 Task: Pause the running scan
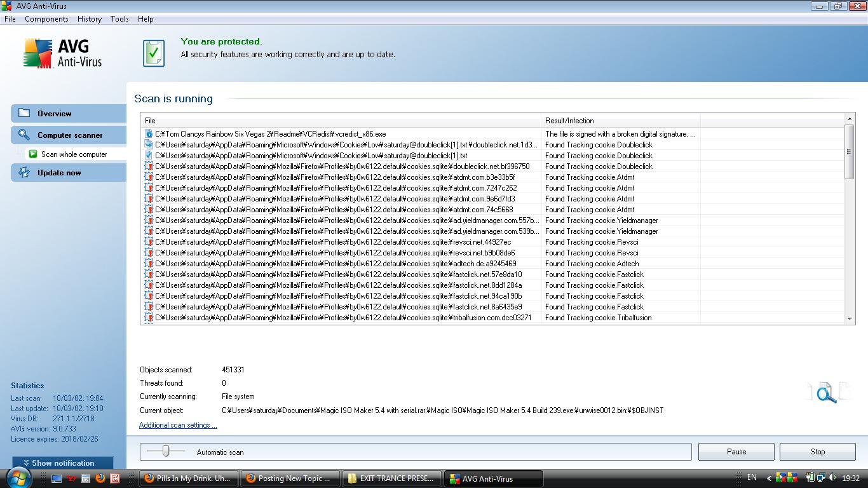pos(736,452)
